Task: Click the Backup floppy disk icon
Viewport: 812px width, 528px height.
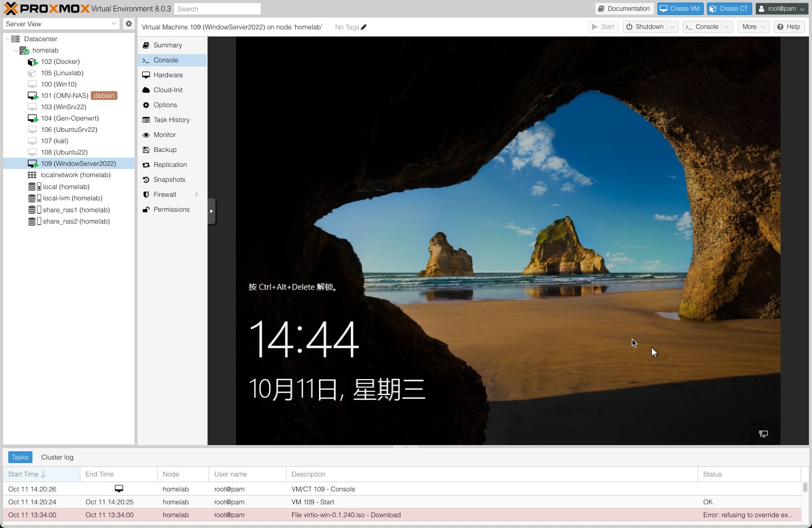Action: point(146,150)
